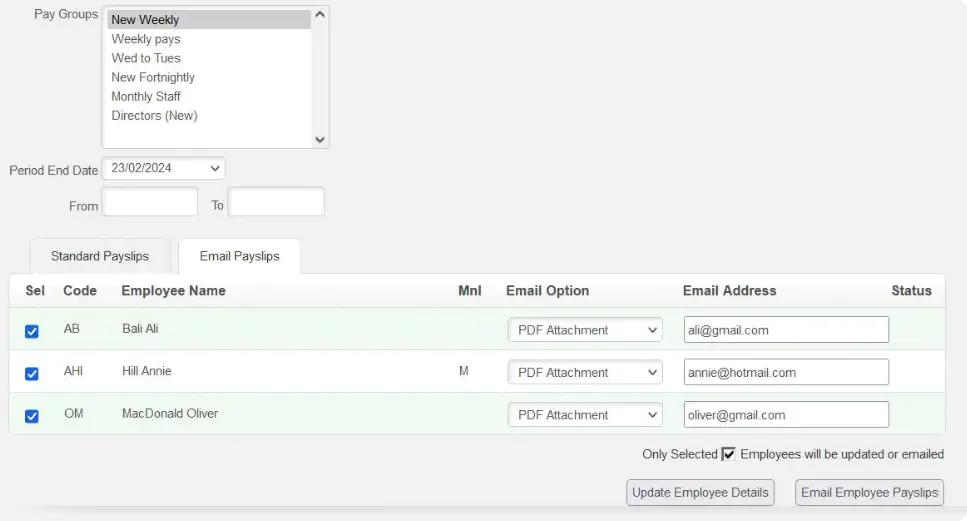
Task: Click the To date input field
Action: pos(276,202)
